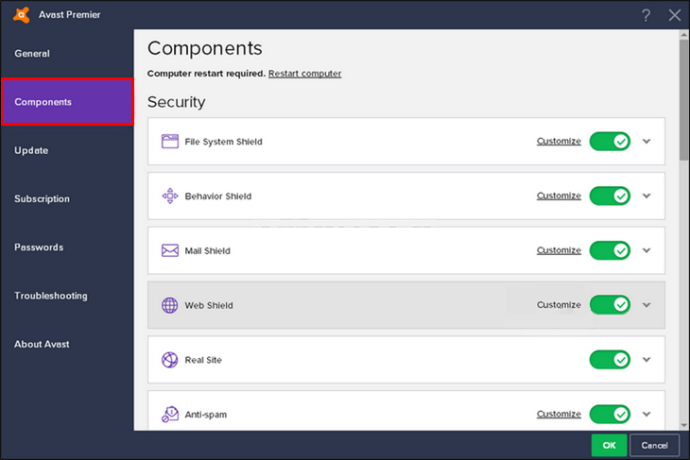Click the Behavior Shield icon
Screen dimensions: 690x460
(170, 196)
